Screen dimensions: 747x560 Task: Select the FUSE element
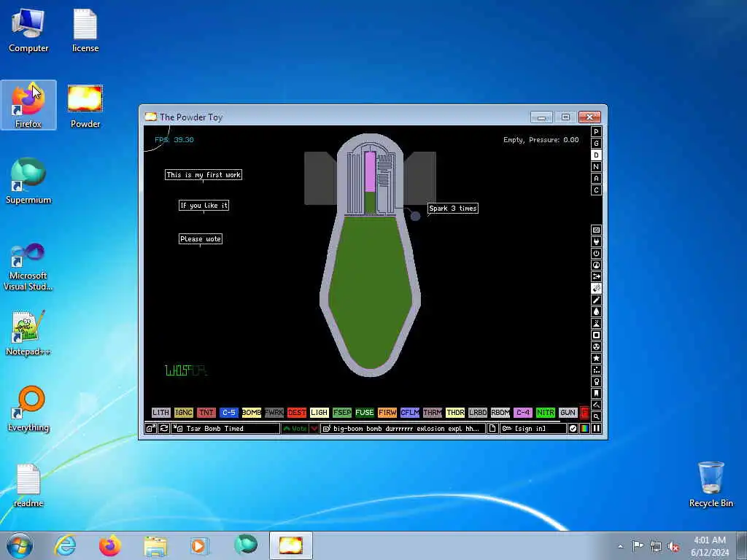365,413
